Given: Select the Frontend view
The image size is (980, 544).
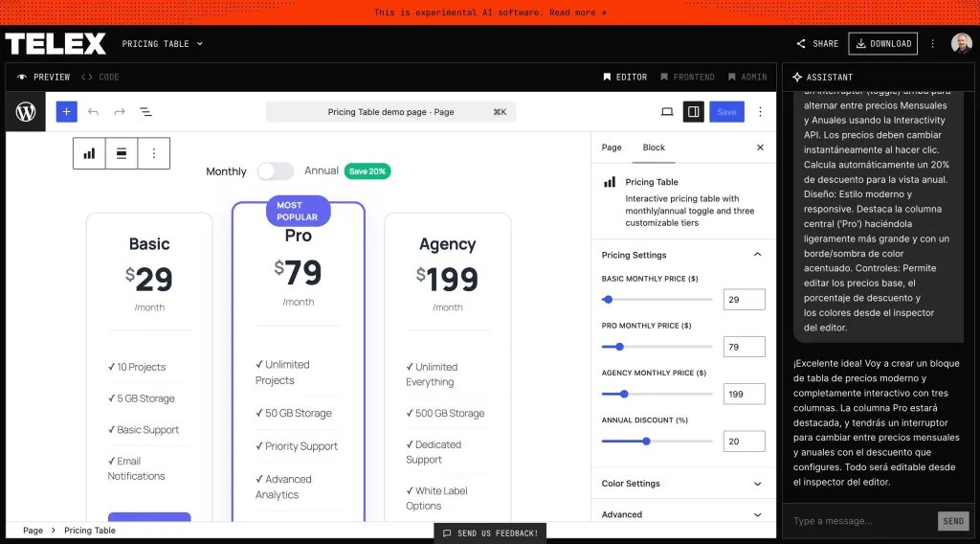Looking at the screenshot, I should click(687, 77).
